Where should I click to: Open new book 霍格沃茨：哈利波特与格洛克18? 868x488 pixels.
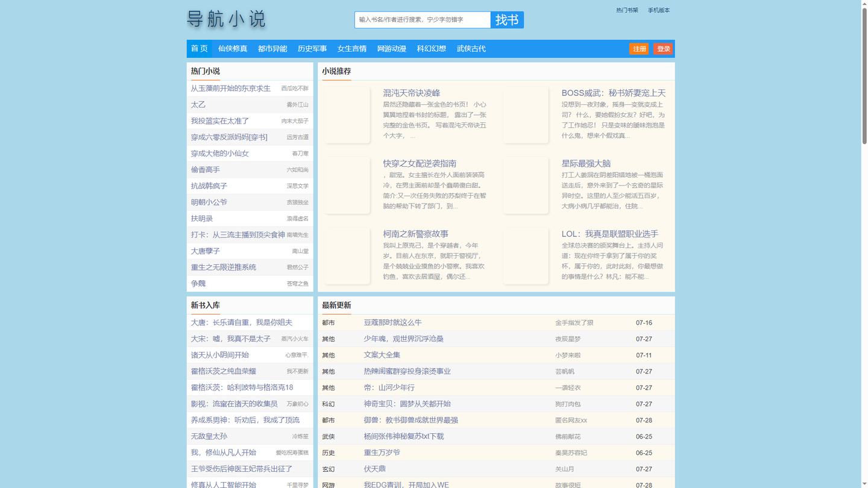click(242, 388)
